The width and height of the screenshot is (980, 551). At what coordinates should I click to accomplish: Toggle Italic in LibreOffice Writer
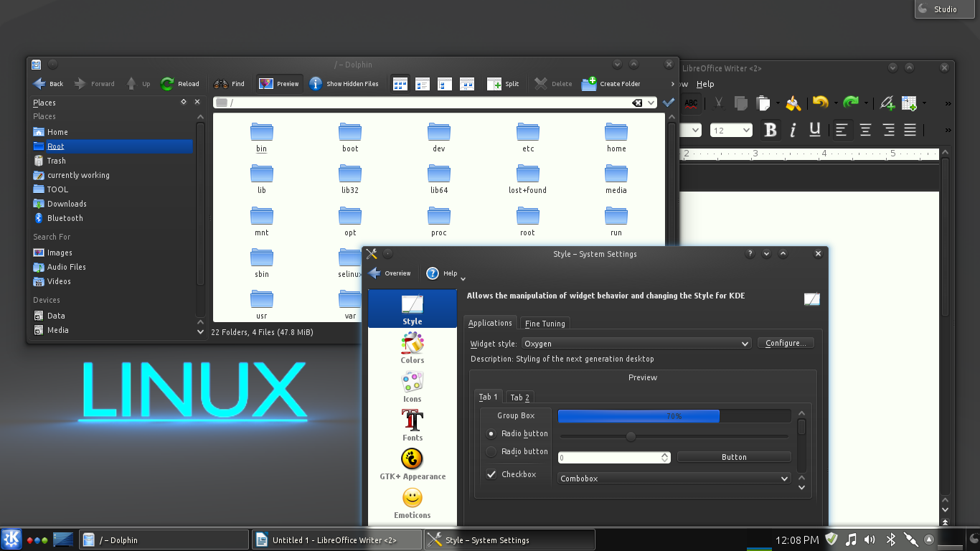793,130
